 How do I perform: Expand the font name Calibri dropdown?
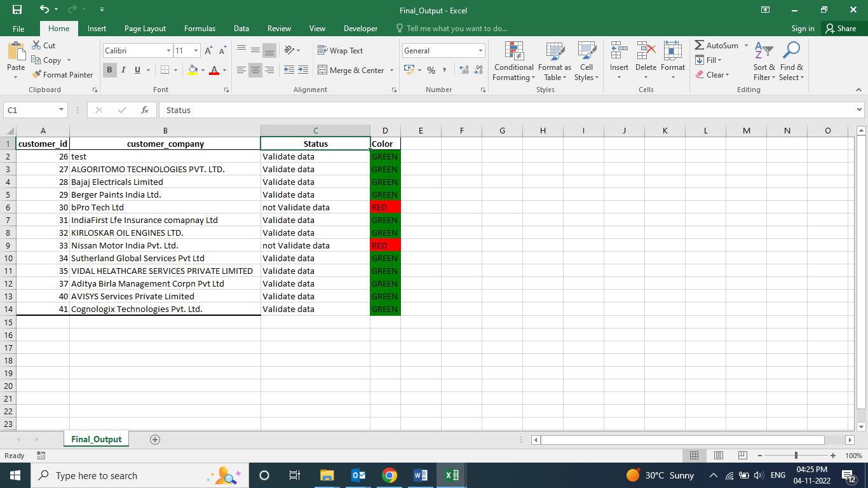tap(168, 51)
